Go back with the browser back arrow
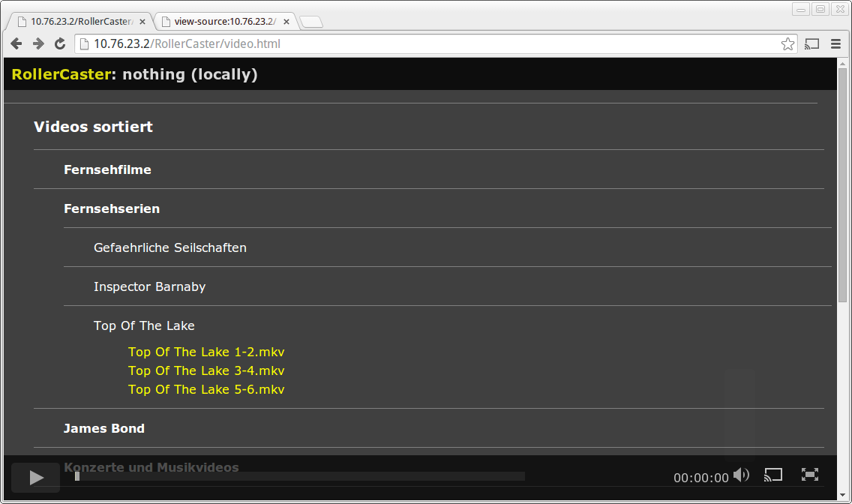Image resolution: width=852 pixels, height=504 pixels. 16,44
